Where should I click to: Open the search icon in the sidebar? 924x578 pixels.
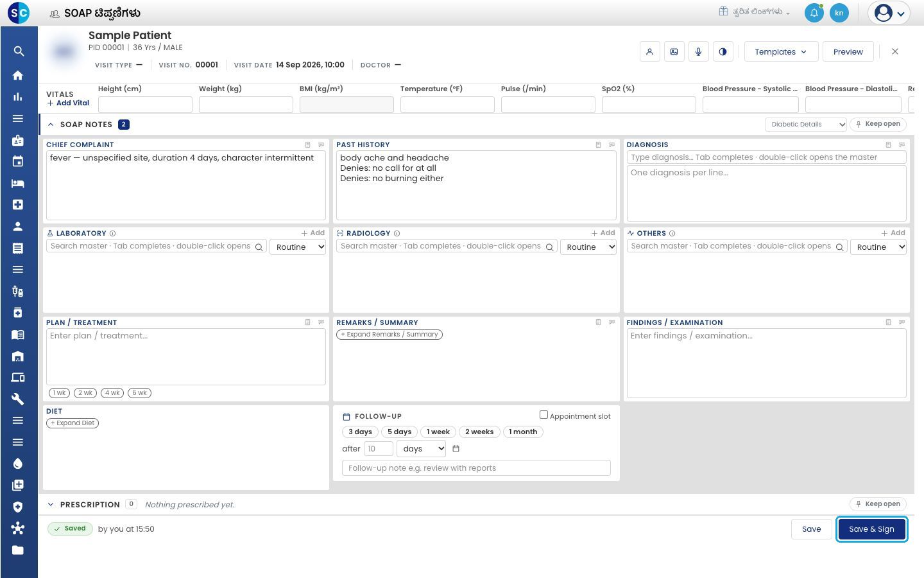[18, 51]
